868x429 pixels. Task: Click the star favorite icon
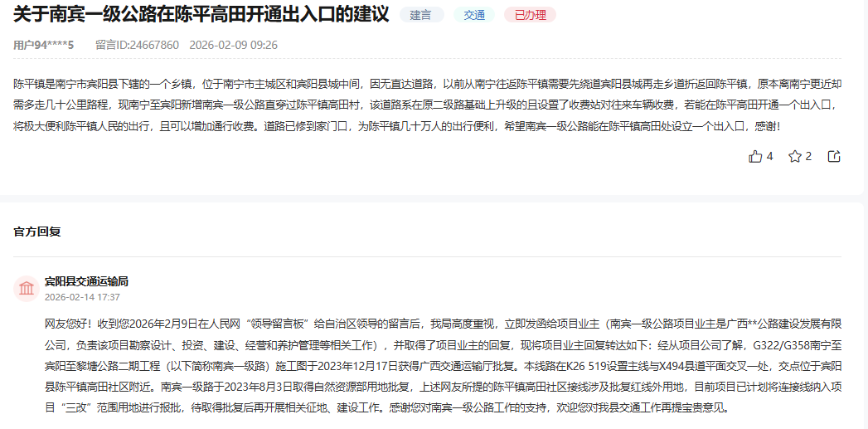click(795, 156)
